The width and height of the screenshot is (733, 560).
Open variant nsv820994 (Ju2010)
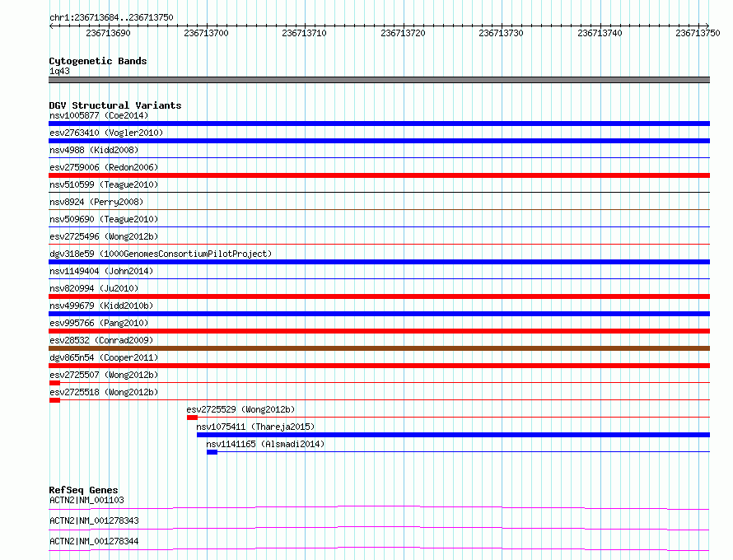click(x=94, y=288)
